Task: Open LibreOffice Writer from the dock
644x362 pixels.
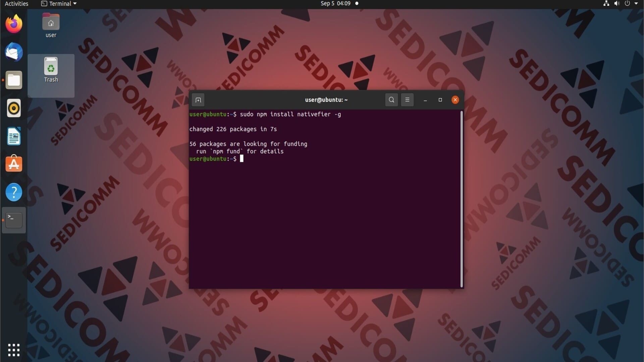Action: [x=14, y=136]
